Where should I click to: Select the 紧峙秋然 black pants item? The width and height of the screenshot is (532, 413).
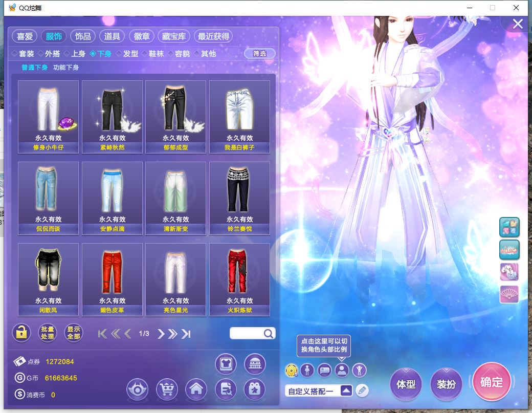(x=112, y=117)
